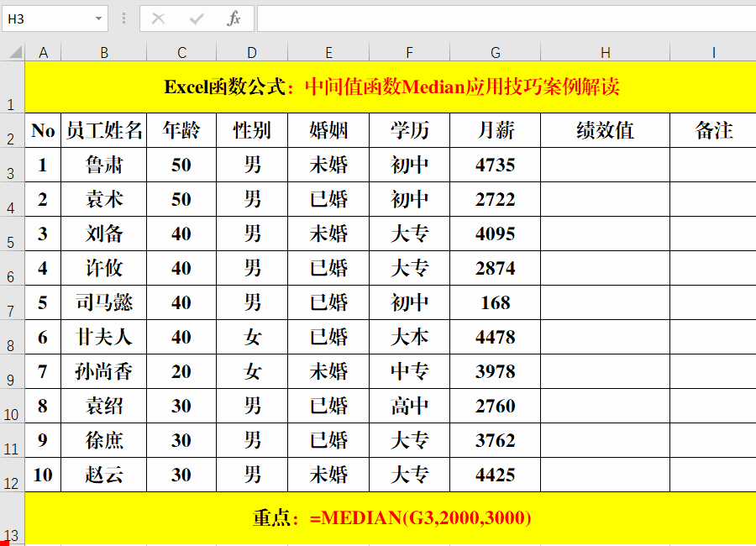Click the salary cell 2722
This screenshot has height=546, width=756.
click(495, 199)
